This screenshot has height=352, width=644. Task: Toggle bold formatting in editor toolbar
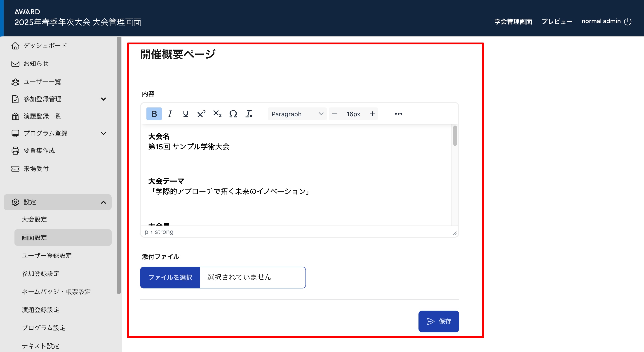click(x=154, y=114)
